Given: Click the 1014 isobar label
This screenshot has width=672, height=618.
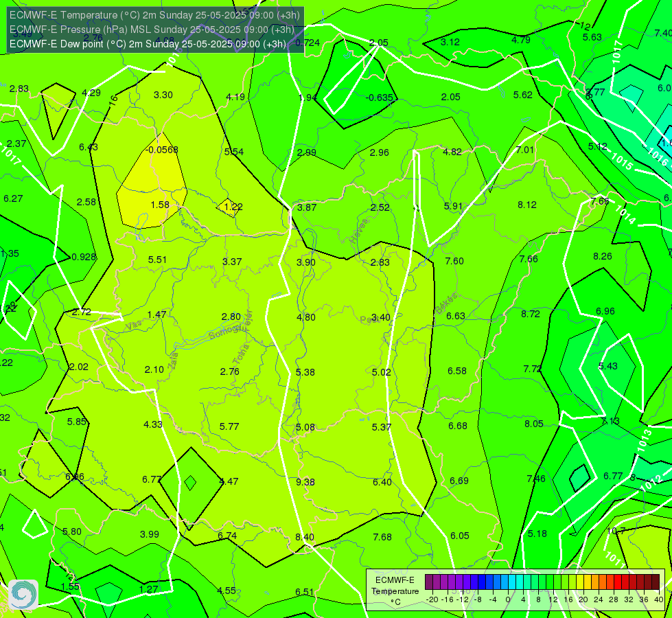Looking at the screenshot, I should [x=625, y=214].
